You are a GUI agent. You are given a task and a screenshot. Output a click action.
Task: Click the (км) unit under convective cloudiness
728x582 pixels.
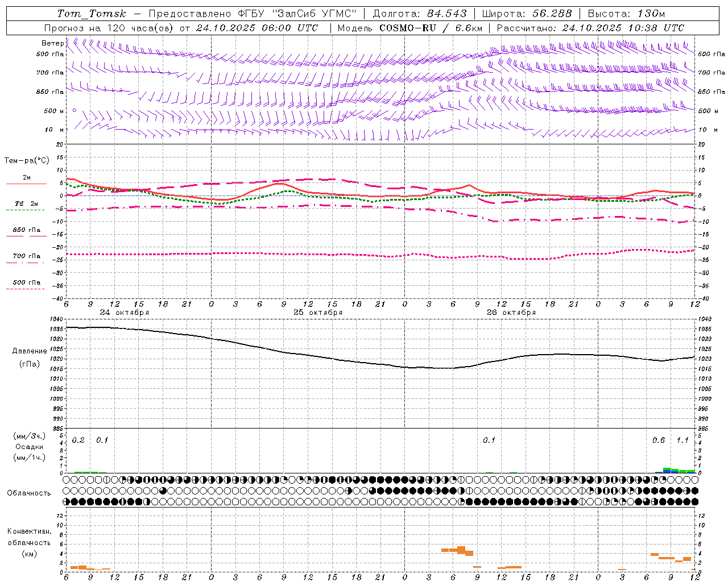[29, 553]
